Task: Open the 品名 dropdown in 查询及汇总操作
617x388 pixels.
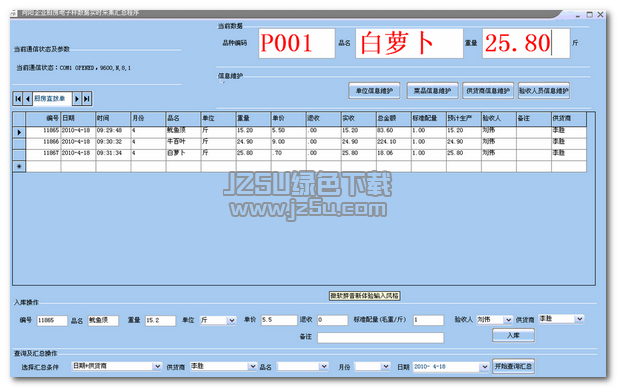Action: point(324,366)
